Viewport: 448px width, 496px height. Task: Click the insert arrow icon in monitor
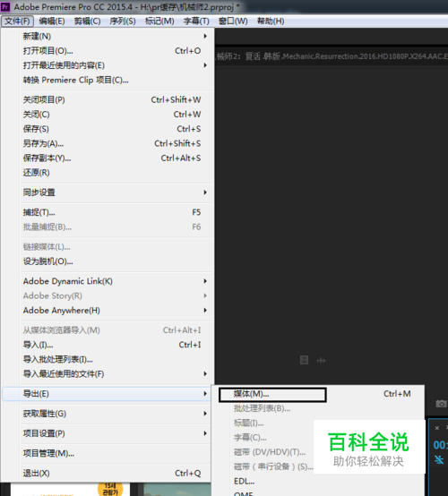[x=321, y=360]
